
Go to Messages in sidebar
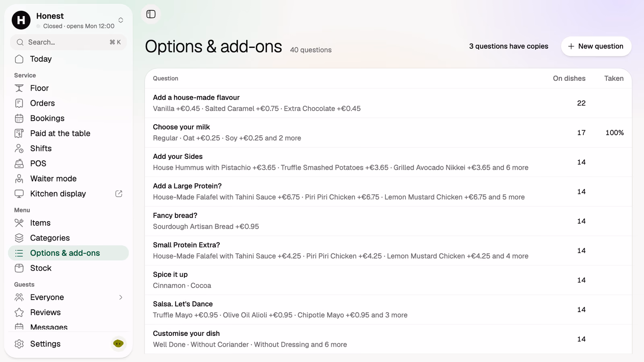click(x=68, y=327)
